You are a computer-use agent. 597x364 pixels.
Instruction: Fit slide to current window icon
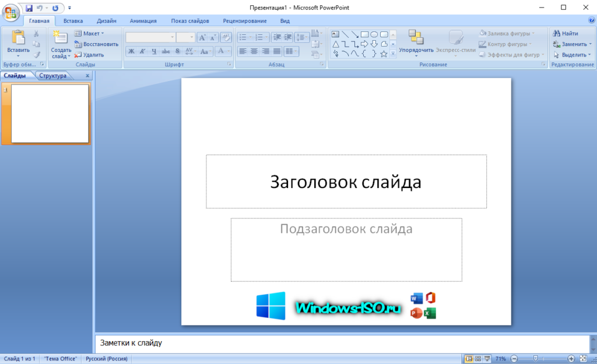[x=583, y=359]
